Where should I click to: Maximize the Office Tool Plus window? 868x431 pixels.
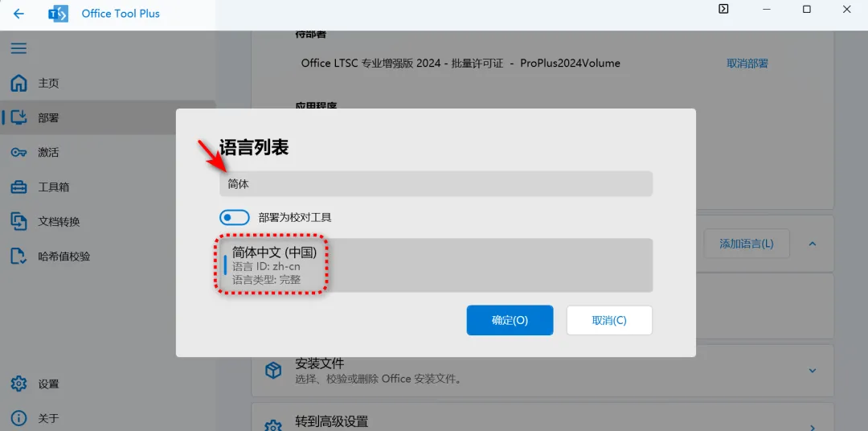click(x=807, y=9)
